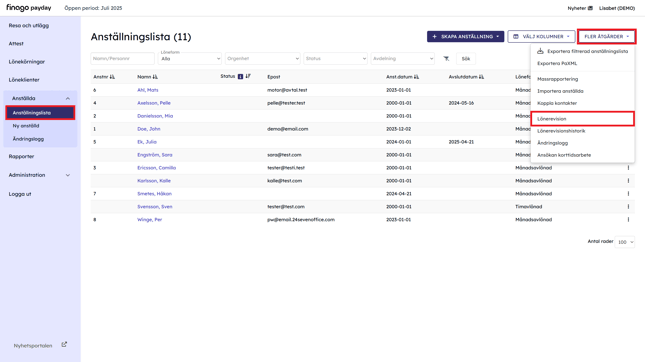Focus the Namn/Personnr search field
Screen dimensions: 645x362
123,58
